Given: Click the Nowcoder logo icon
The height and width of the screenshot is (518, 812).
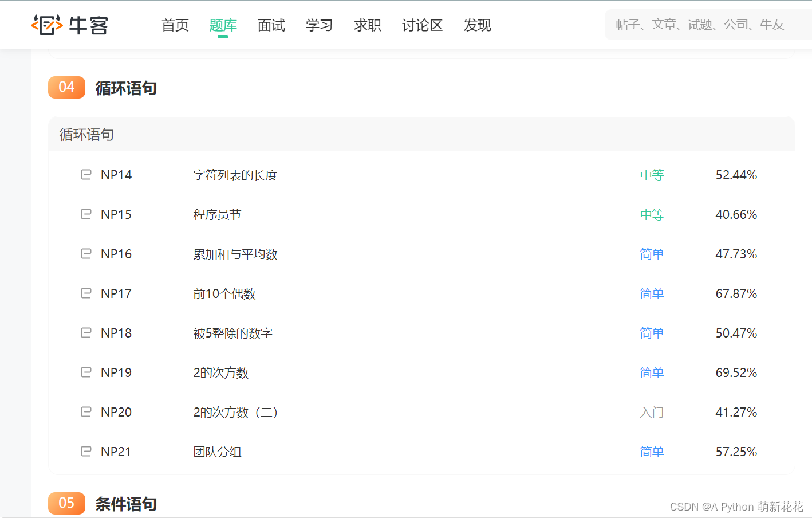Looking at the screenshot, I should [x=47, y=25].
